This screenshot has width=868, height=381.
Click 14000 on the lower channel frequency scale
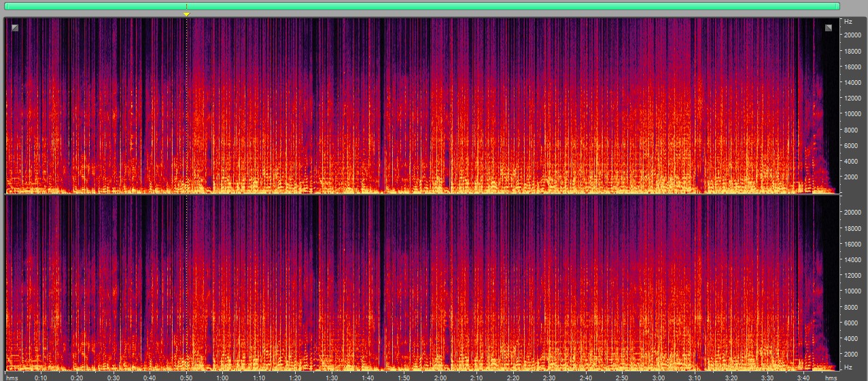pos(853,259)
